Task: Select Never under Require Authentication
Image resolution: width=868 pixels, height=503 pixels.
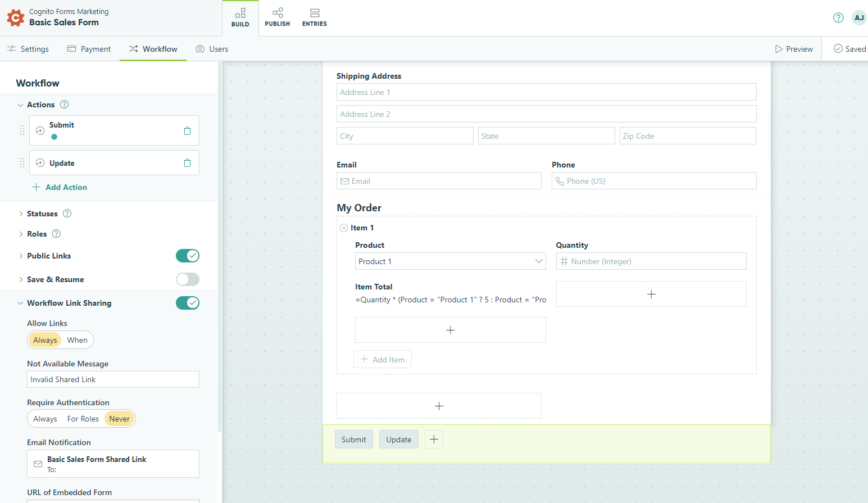Action: (120, 419)
